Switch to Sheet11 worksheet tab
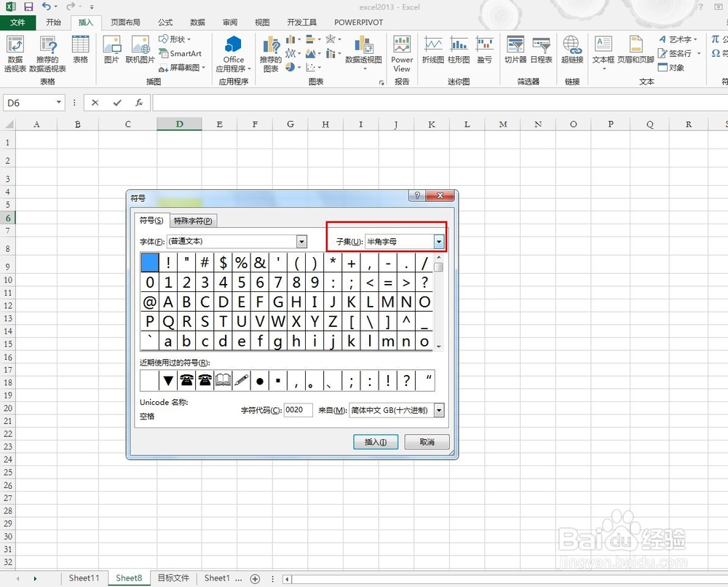Image resolution: width=728 pixels, height=587 pixels. [x=84, y=578]
